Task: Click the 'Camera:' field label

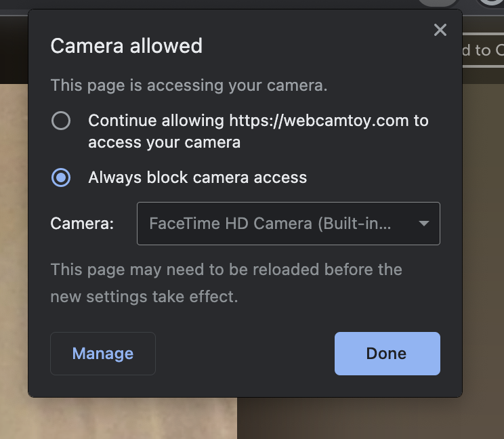Action: (82, 224)
